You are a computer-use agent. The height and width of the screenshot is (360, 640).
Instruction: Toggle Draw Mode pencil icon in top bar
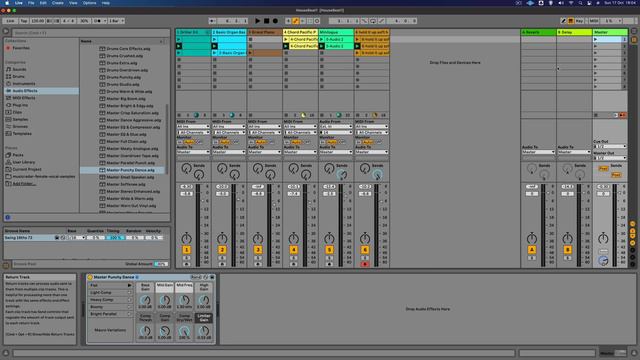click(x=563, y=21)
